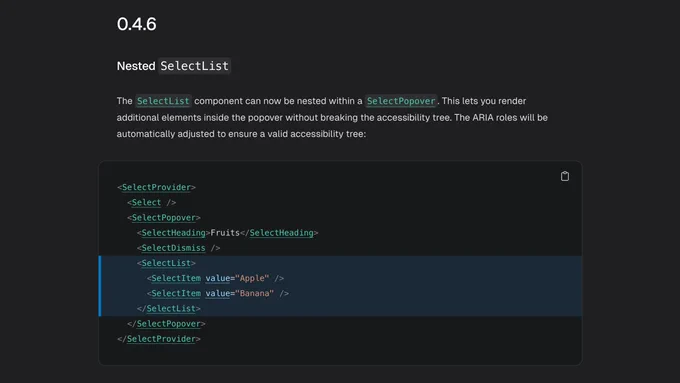Click the opening SelectProvider tag link

pyautogui.click(x=156, y=187)
